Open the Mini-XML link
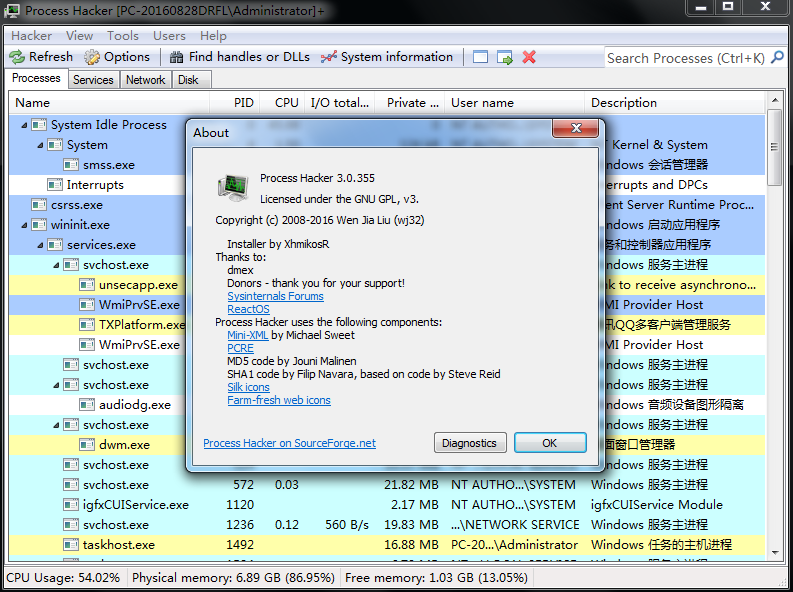The width and height of the screenshot is (793, 592). [x=247, y=335]
